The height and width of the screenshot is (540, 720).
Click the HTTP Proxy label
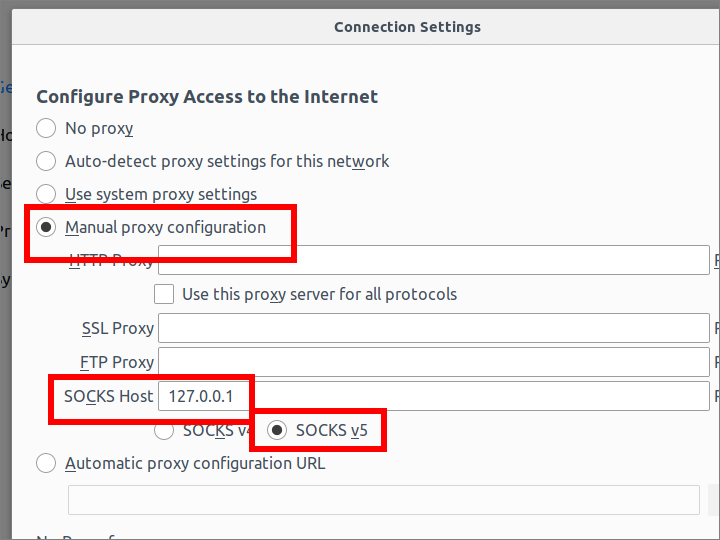(x=111, y=261)
